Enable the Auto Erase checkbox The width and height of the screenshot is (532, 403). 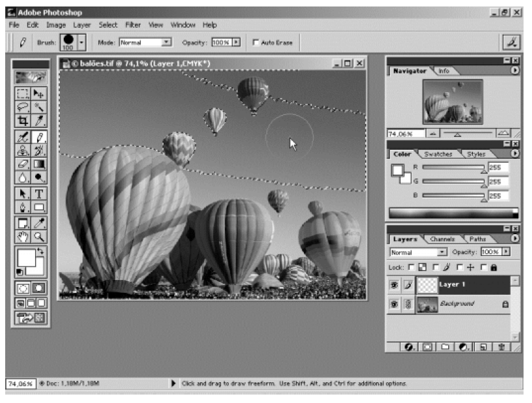[256, 43]
